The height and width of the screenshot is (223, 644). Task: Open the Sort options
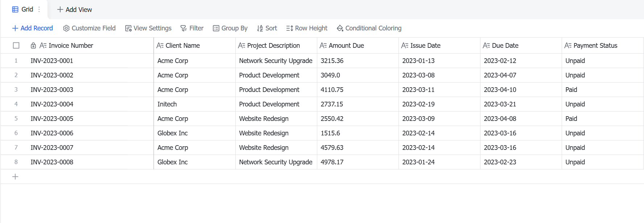(267, 28)
